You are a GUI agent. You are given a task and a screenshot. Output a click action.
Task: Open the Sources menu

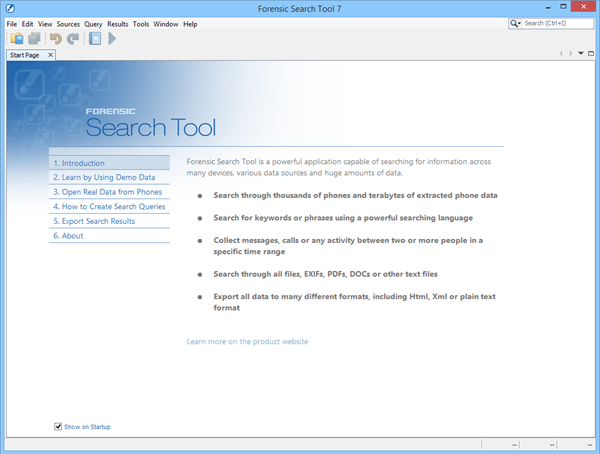[x=68, y=23]
